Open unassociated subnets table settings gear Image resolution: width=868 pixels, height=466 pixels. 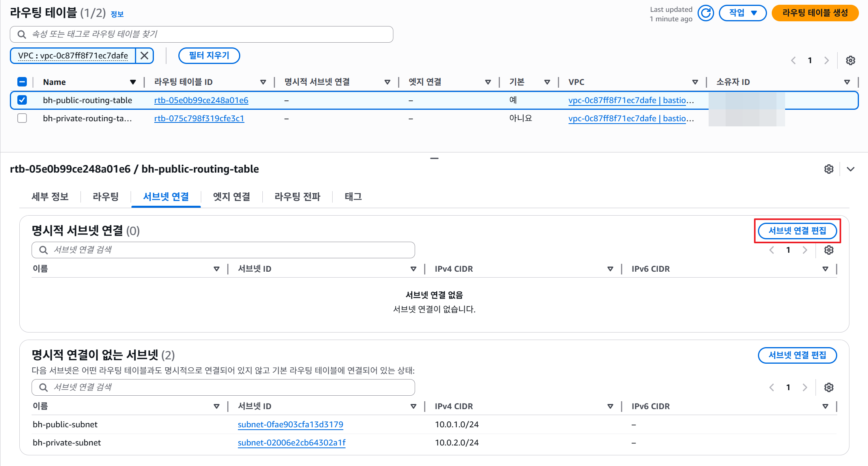tap(829, 387)
